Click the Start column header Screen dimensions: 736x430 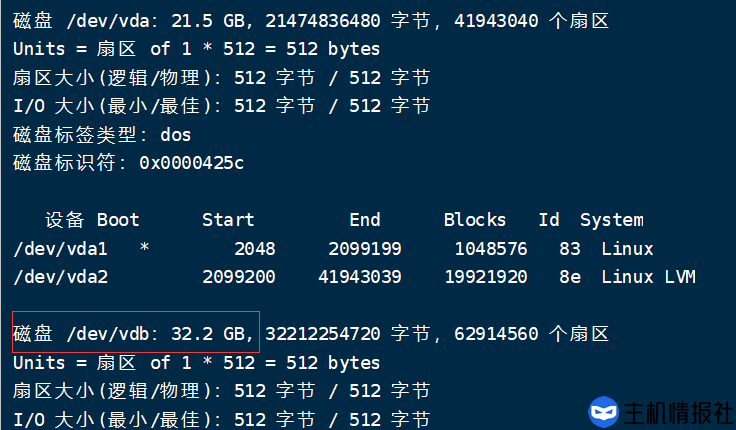228,220
